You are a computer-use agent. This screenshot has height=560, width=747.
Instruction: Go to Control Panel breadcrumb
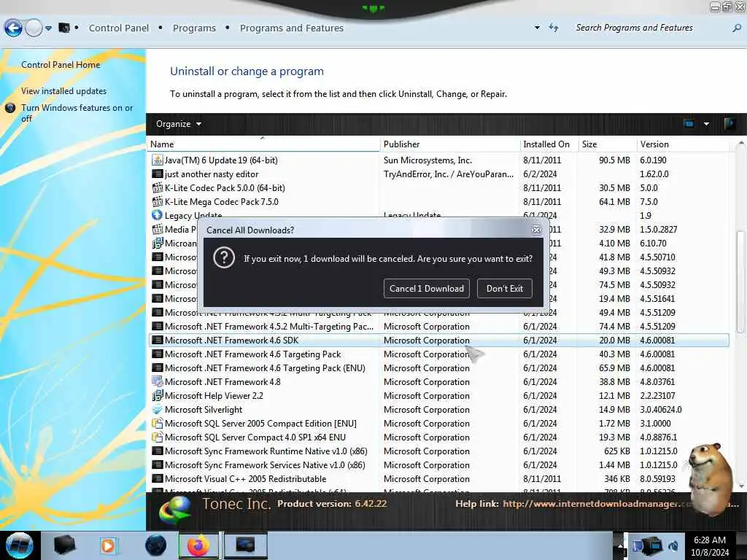click(x=119, y=28)
